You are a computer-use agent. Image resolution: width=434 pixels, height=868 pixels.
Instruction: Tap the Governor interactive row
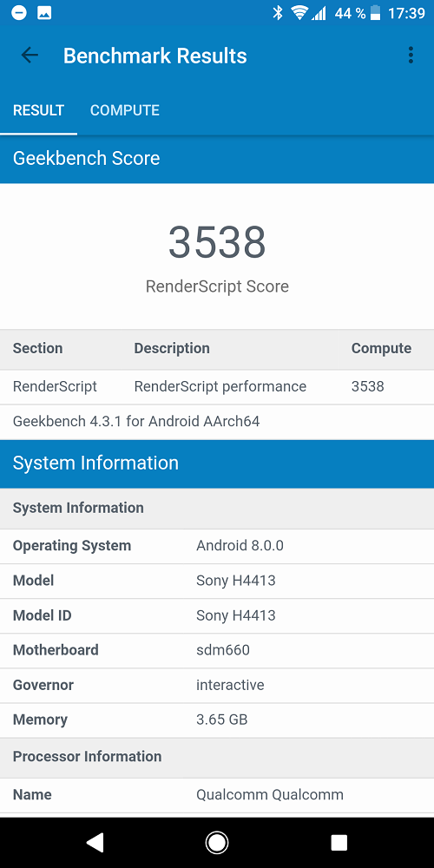click(217, 685)
